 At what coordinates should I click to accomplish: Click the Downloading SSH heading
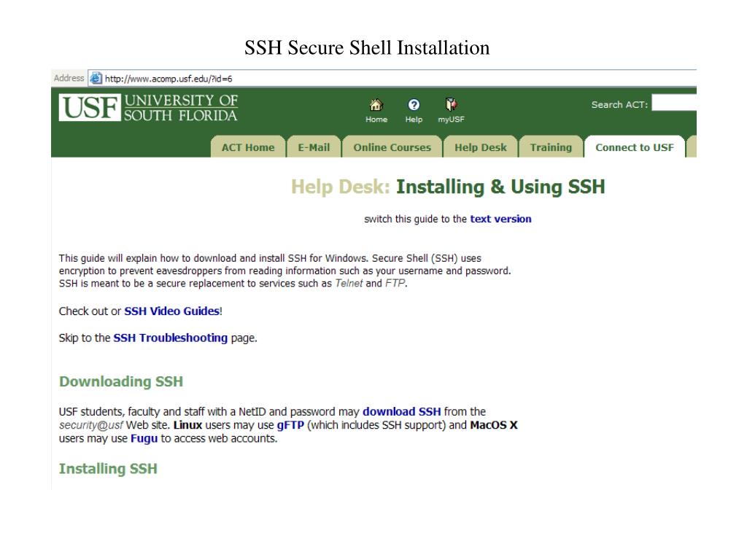click(121, 381)
